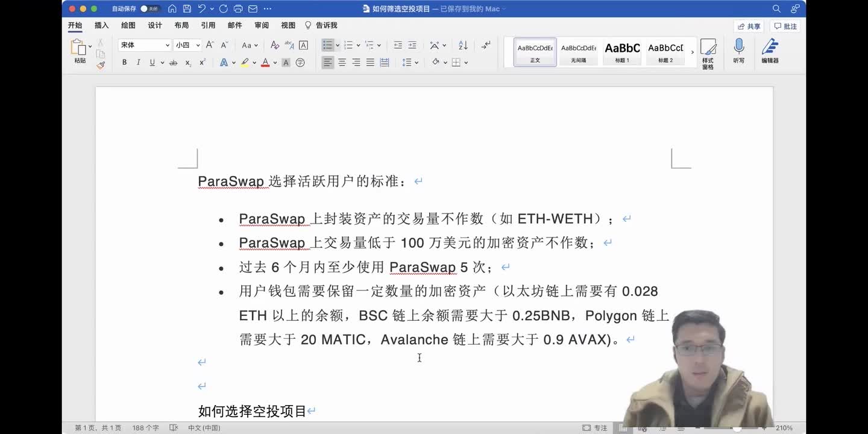Viewport: 868px width, 434px height.
Task: Copy selection with the copy icon
Action: 101,54
